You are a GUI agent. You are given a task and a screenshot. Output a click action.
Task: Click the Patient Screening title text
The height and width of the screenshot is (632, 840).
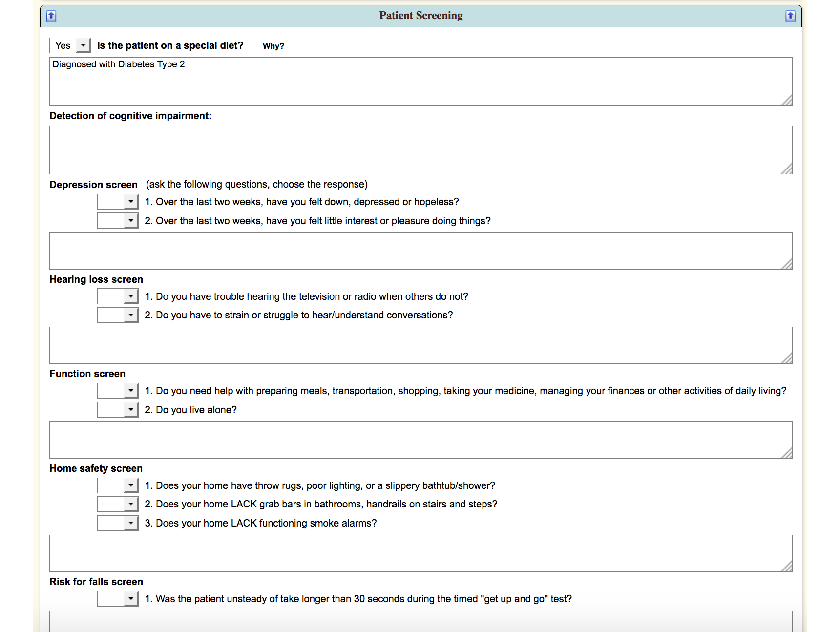[421, 16]
